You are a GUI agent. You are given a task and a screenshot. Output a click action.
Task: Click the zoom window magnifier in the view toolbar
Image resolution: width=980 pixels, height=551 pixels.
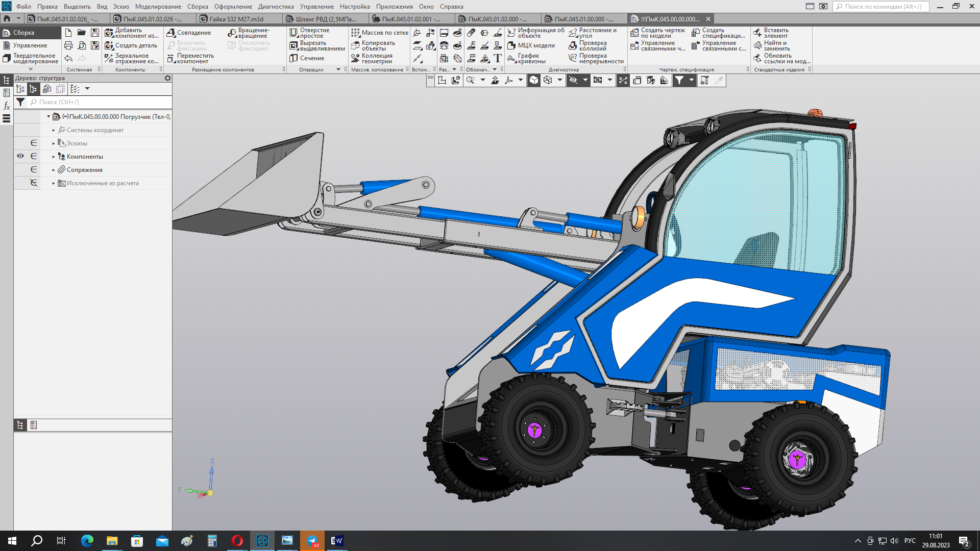(470, 80)
